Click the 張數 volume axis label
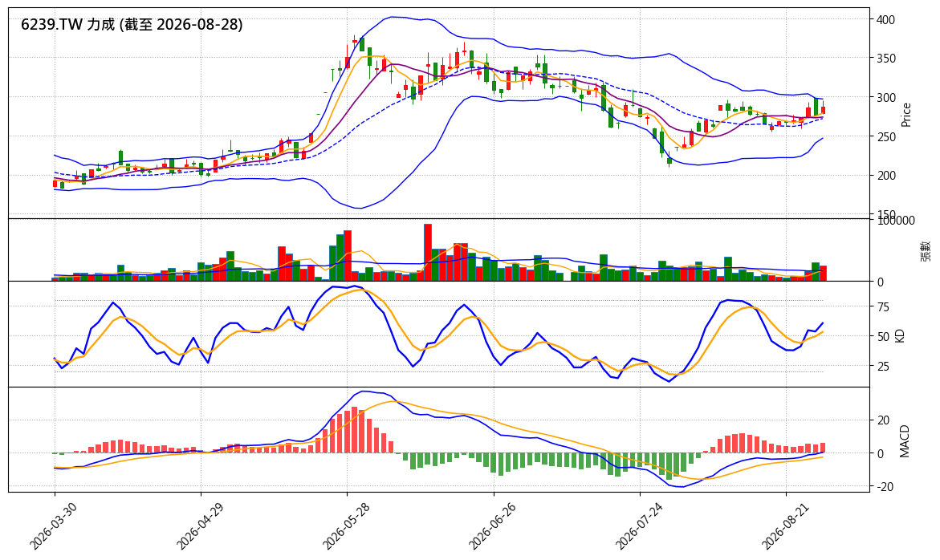940x560 pixels. pyautogui.click(x=926, y=251)
